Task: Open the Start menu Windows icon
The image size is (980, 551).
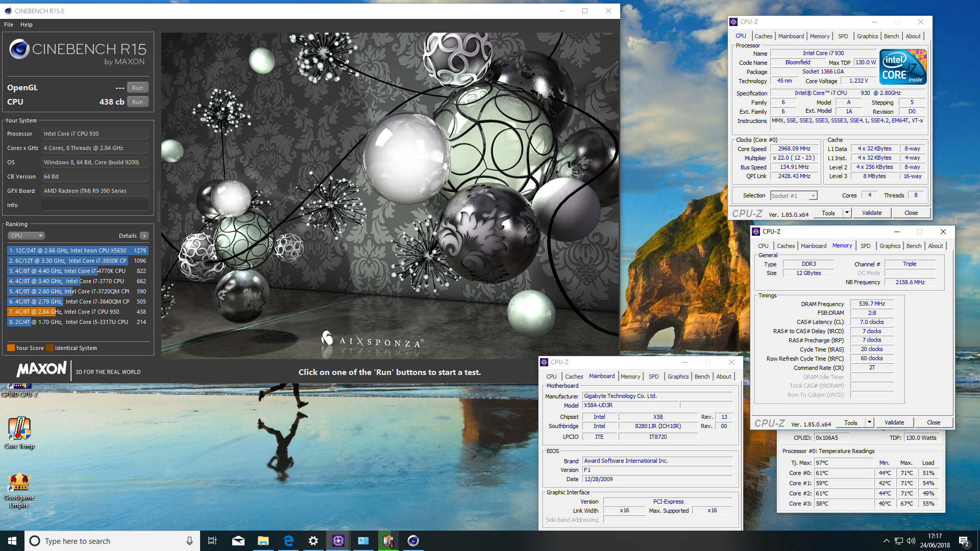Action: click(x=12, y=541)
